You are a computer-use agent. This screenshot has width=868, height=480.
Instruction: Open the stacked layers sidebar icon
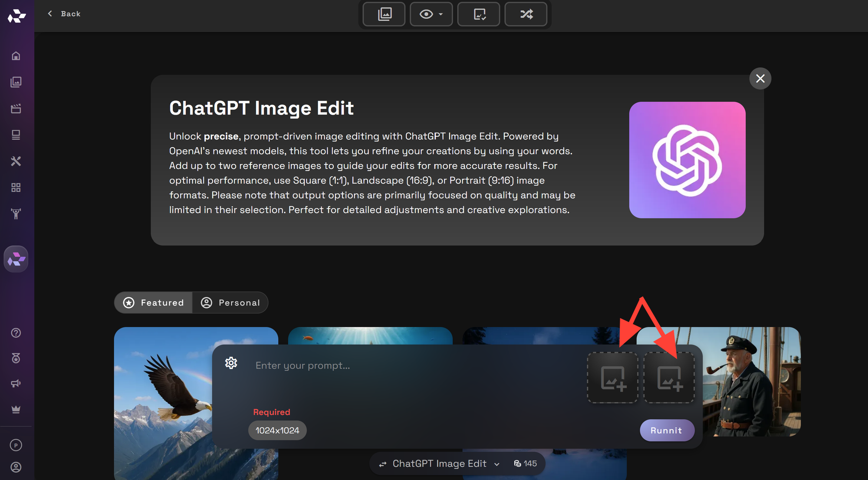point(16,135)
